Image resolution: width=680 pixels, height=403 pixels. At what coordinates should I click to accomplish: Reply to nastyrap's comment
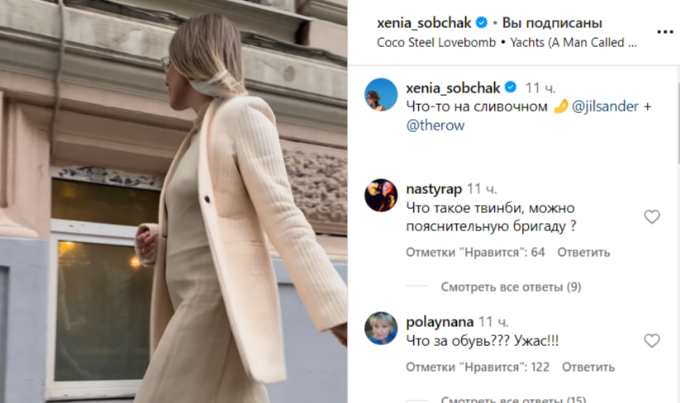[x=583, y=252]
